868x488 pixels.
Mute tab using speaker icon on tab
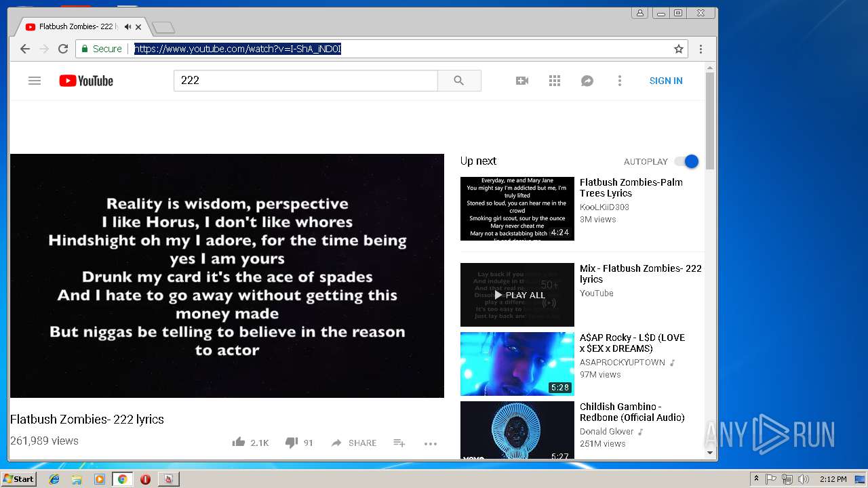tap(127, 27)
